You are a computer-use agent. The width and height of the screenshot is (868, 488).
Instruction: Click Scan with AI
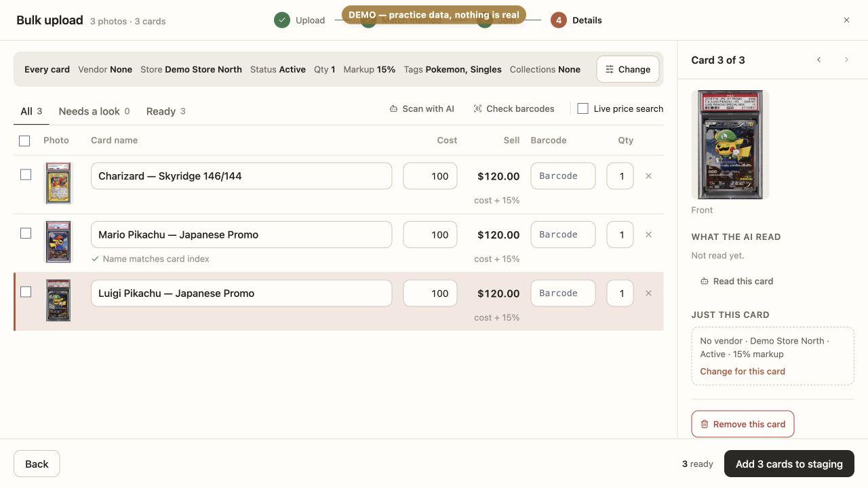pyautogui.click(x=422, y=108)
